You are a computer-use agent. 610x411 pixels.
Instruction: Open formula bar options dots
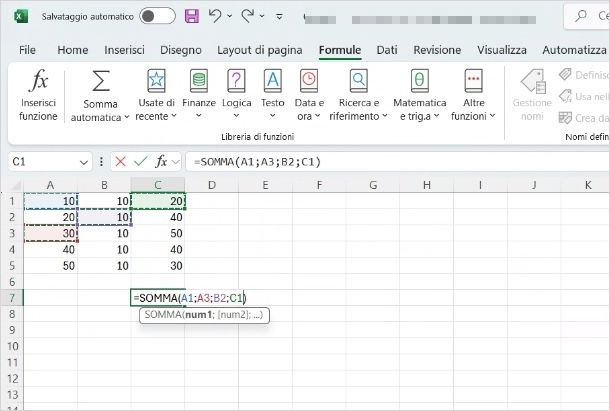[x=101, y=162]
